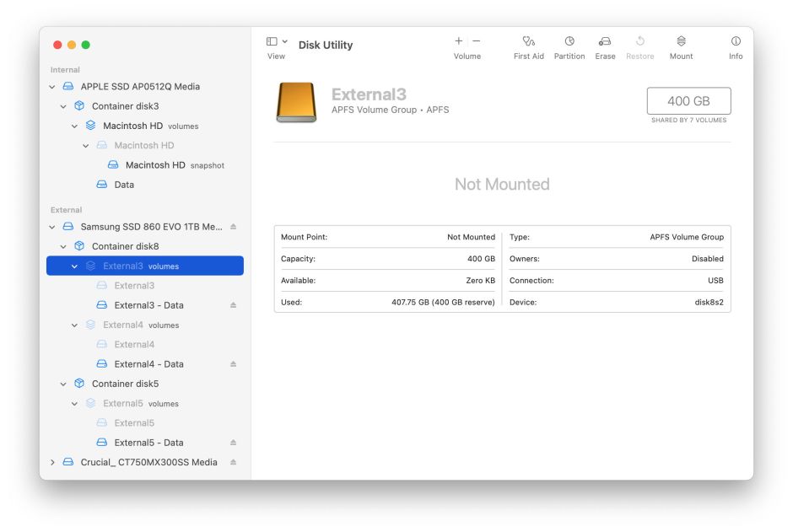Select the Data volume under Macintosh HD
This screenshot has width=793, height=532.
point(124,185)
